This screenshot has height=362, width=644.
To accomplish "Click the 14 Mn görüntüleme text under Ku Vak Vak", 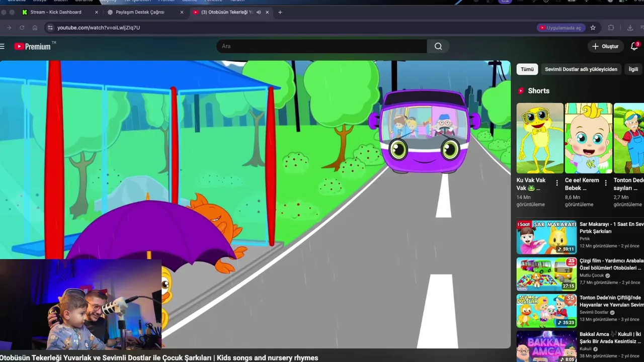I will (x=531, y=201).
